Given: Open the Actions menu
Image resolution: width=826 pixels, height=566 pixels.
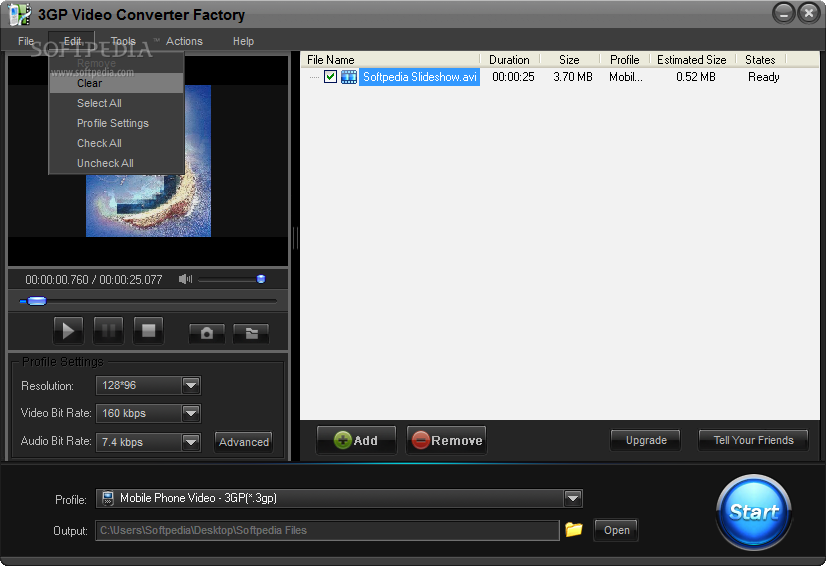Looking at the screenshot, I should tap(184, 41).
